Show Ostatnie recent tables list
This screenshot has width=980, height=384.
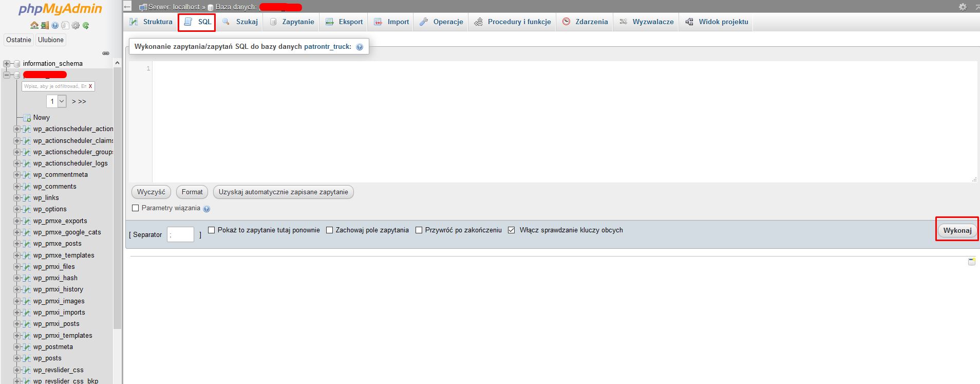click(18, 40)
